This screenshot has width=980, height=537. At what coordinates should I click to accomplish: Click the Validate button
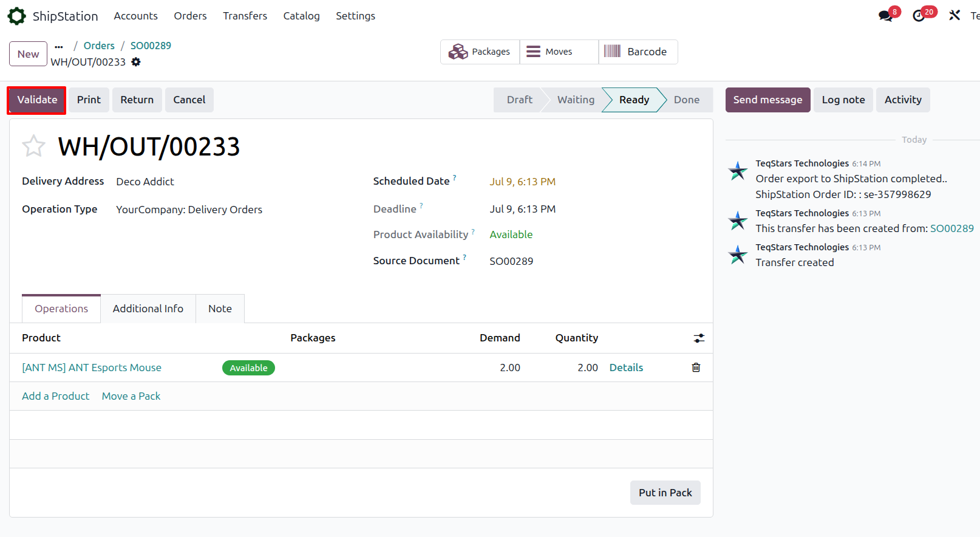pyautogui.click(x=37, y=100)
